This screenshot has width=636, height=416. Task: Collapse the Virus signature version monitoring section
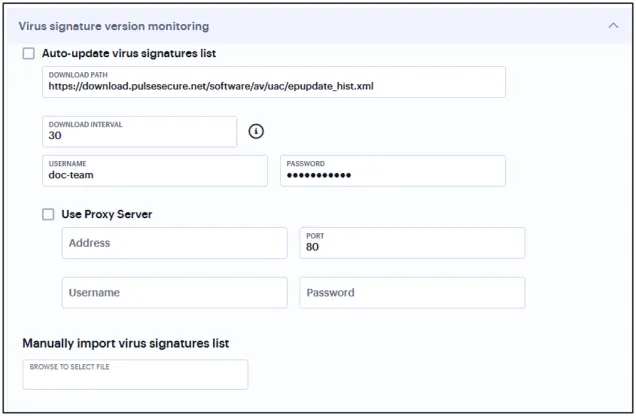tap(613, 26)
